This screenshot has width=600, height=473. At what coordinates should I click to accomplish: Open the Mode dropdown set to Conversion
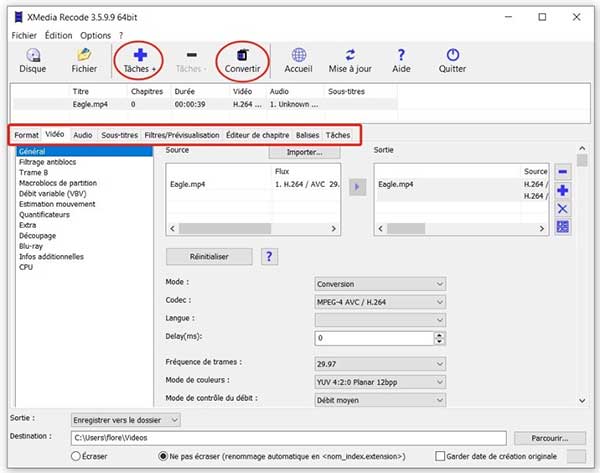tap(380, 284)
